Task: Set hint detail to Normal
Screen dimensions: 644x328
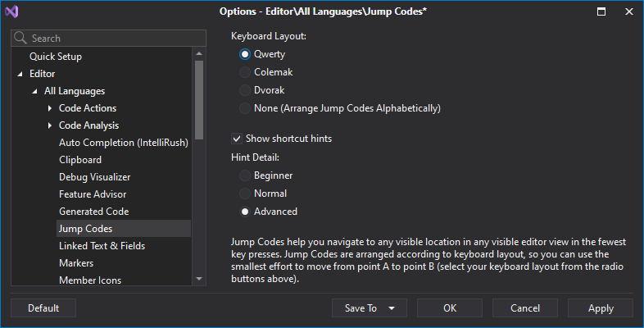Action: pyautogui.click(x=245, y=194)
